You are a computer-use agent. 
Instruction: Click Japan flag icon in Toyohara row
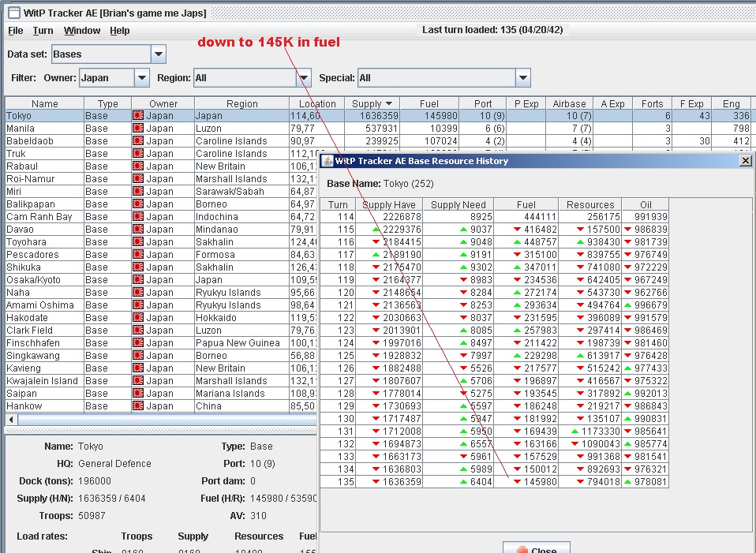pyautogui.click(x=138, y=241)
